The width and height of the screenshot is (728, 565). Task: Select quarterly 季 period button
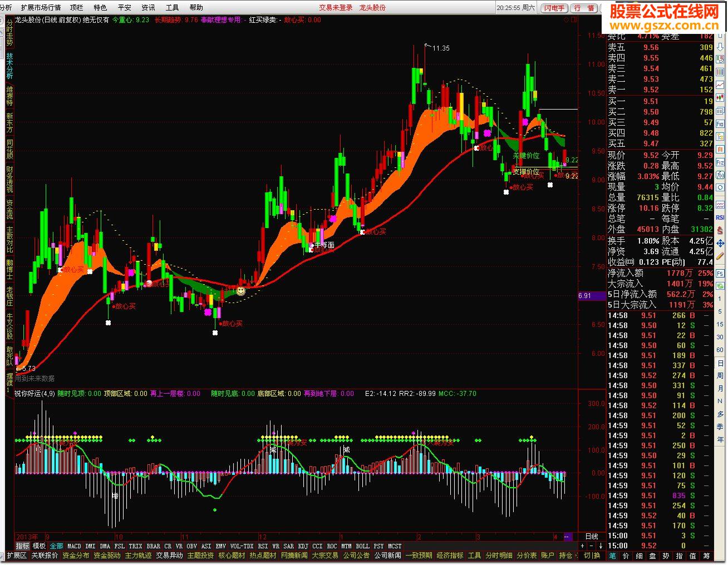[x=720, y=427]
